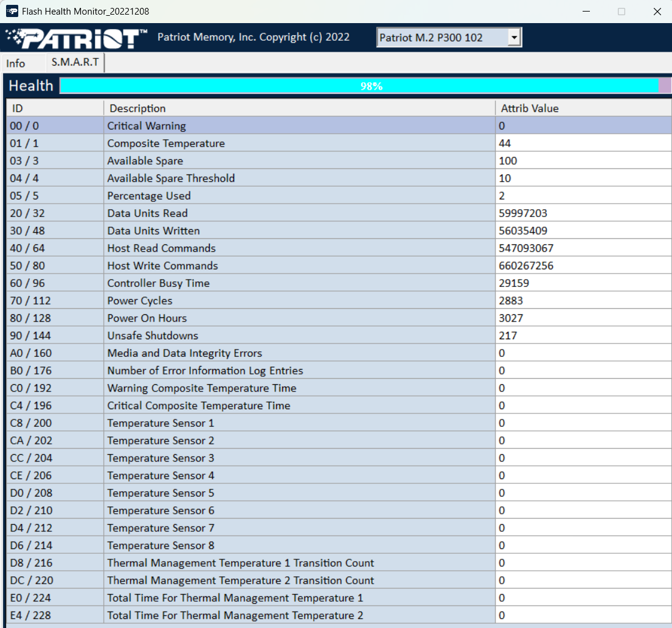Click the ID cell C8 / 200

(55, 423)
